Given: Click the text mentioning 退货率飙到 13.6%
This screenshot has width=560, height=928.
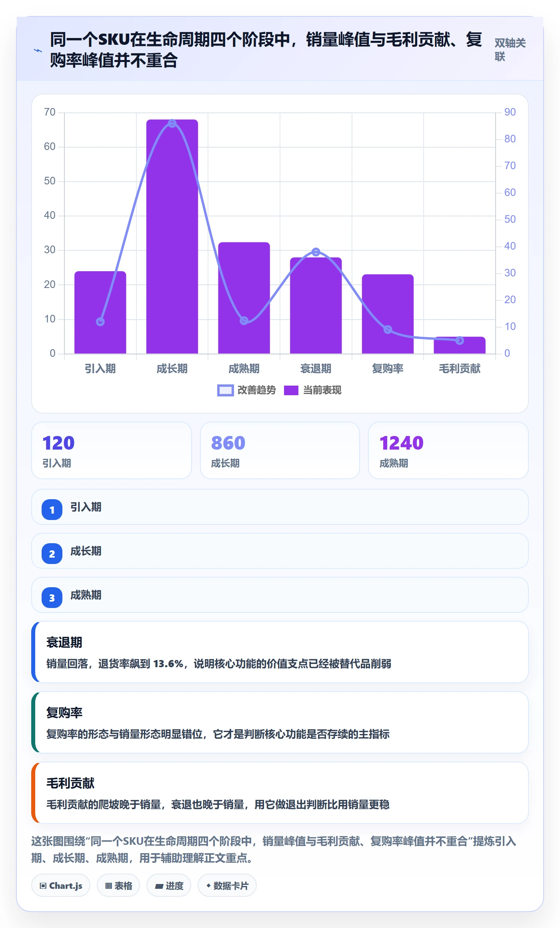Looking at the screenshot, I should 219,664.
